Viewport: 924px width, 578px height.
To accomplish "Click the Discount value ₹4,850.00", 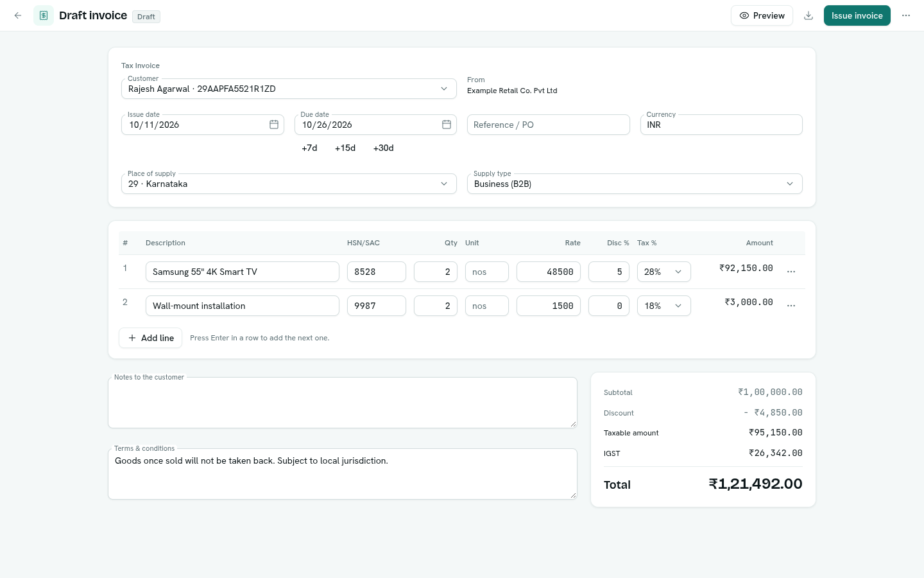I will click(773, 412).
